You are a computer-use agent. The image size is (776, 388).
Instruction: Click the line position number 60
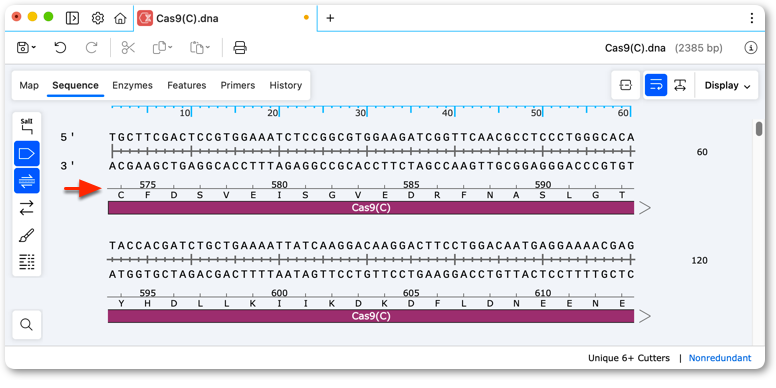click(x=702, y=152)
